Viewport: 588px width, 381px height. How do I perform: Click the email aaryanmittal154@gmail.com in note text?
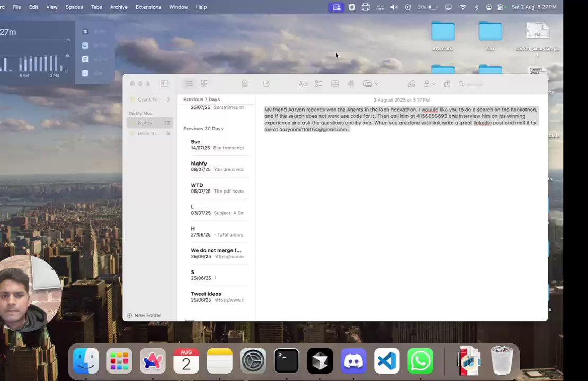314,129
